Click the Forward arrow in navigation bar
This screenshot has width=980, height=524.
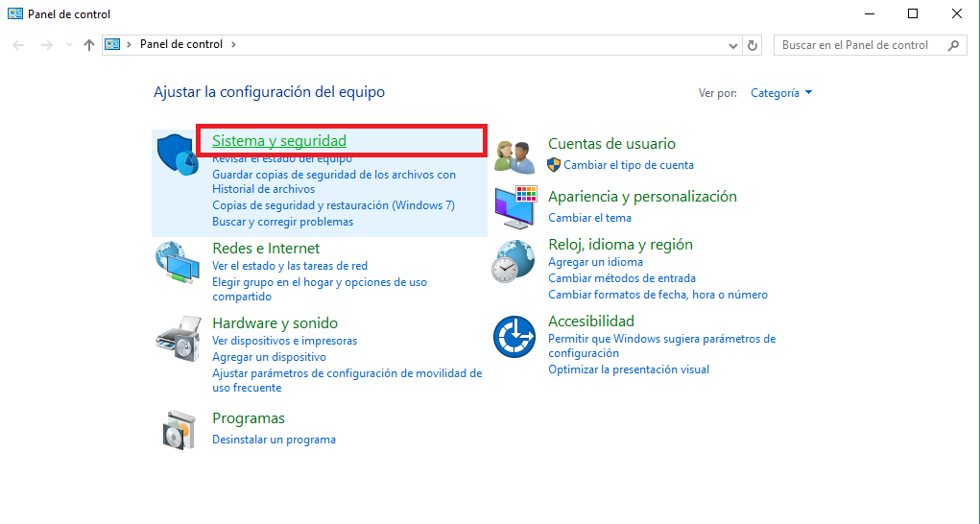pyautogui.click(x=46, y=45)
